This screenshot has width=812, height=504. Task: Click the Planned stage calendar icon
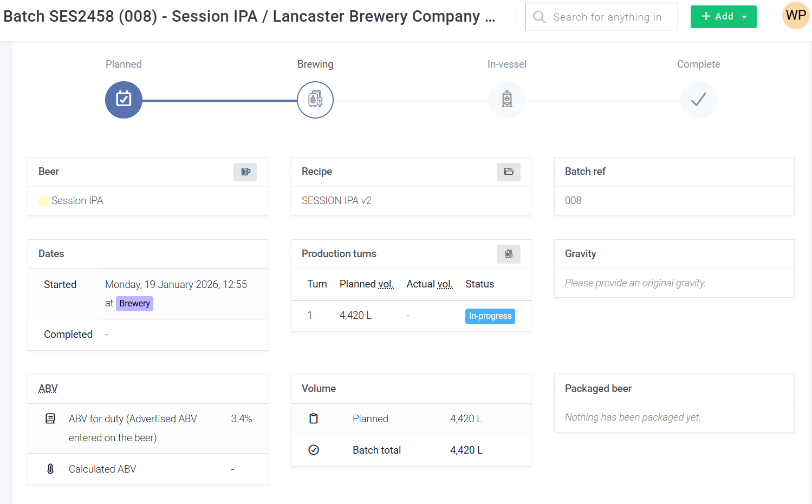click(x=124, y=100)
